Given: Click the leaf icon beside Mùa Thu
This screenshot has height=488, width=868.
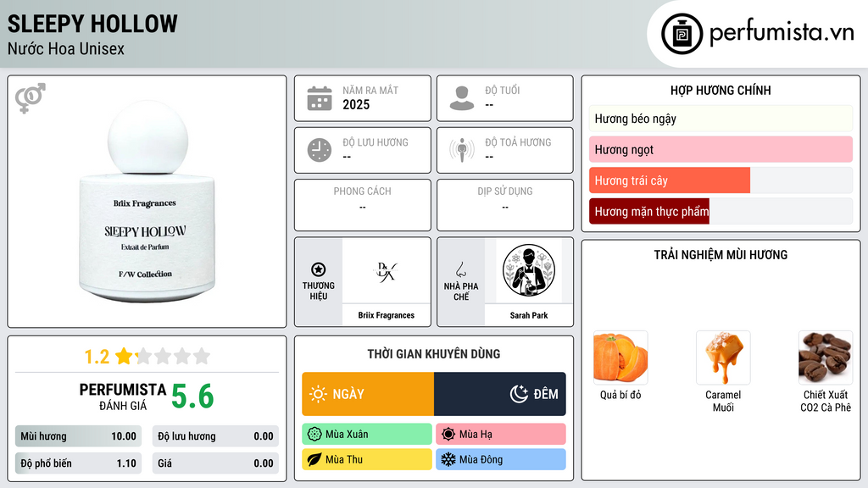Looking at the screenshot, I should pos(314,459).
